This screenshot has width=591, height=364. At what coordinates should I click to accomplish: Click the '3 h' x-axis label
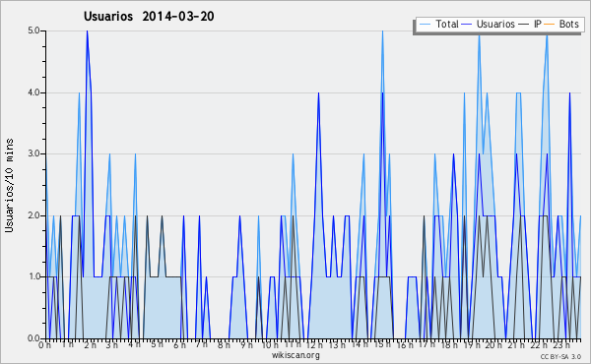tap(112, 345)
